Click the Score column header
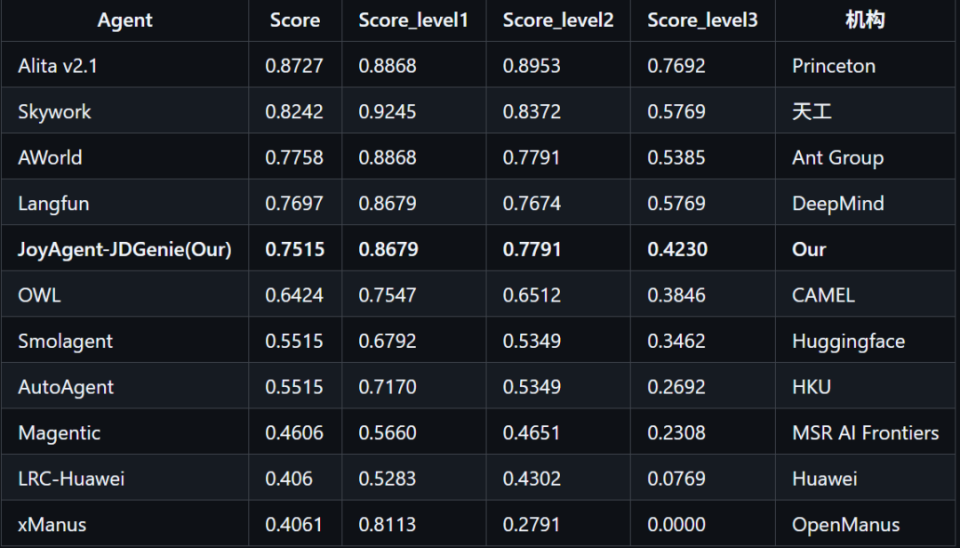The height and width of the screenshot is (548, 960). 294,20
